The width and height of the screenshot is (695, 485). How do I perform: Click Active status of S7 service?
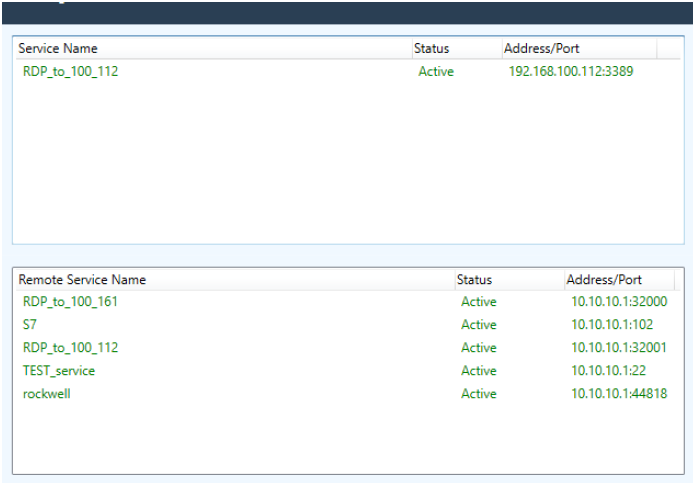tap(479, 325)
